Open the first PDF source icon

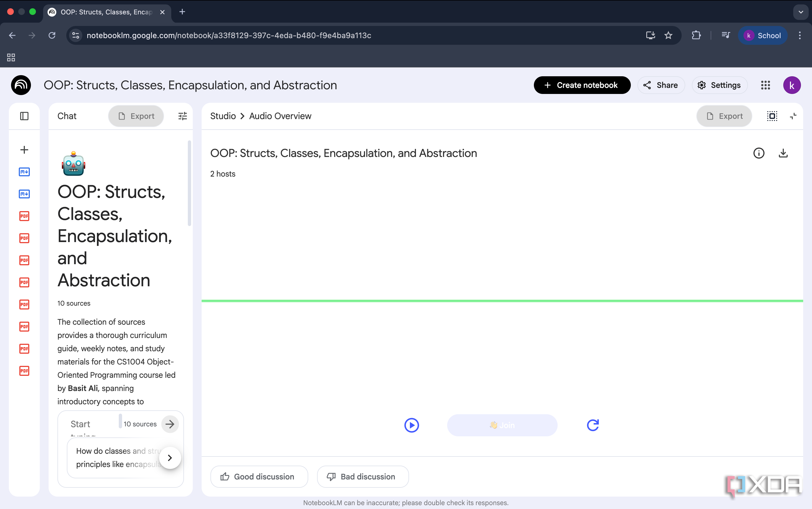24,216
